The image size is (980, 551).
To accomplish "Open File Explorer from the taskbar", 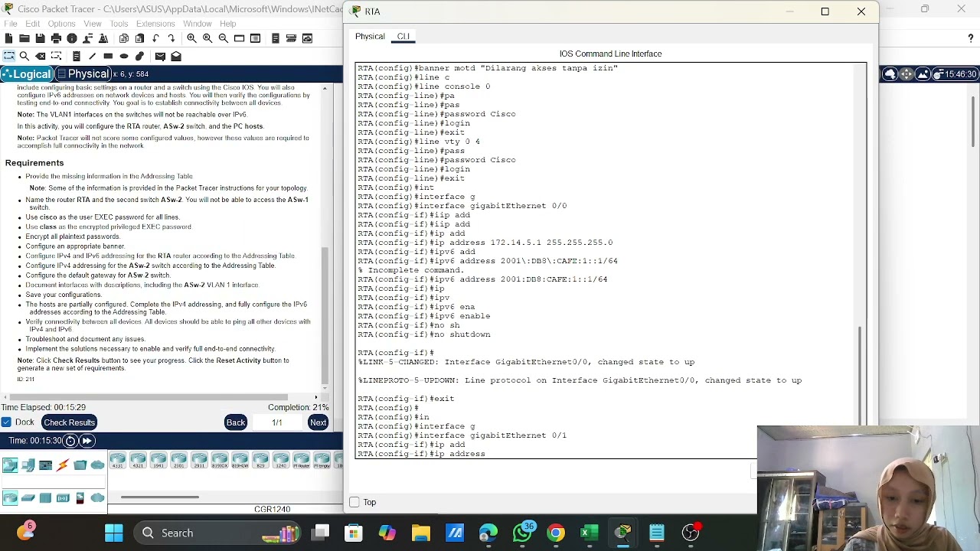I will point(421,533).
